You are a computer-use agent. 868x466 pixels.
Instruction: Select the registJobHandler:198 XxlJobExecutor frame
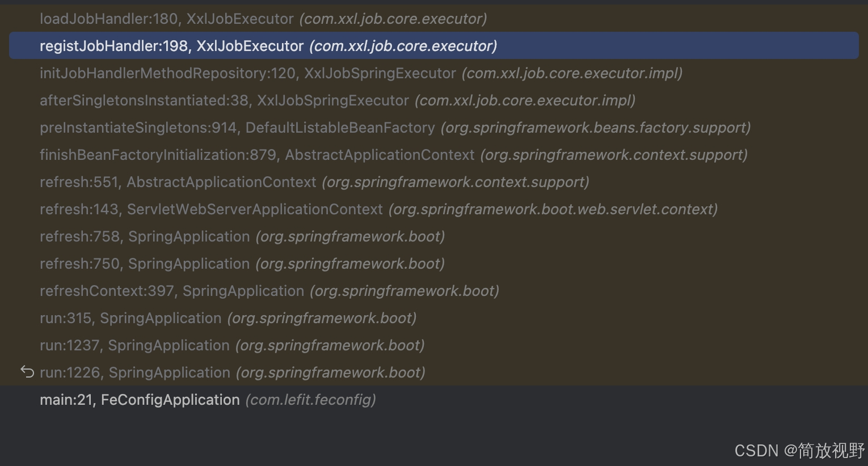point(171,46)
